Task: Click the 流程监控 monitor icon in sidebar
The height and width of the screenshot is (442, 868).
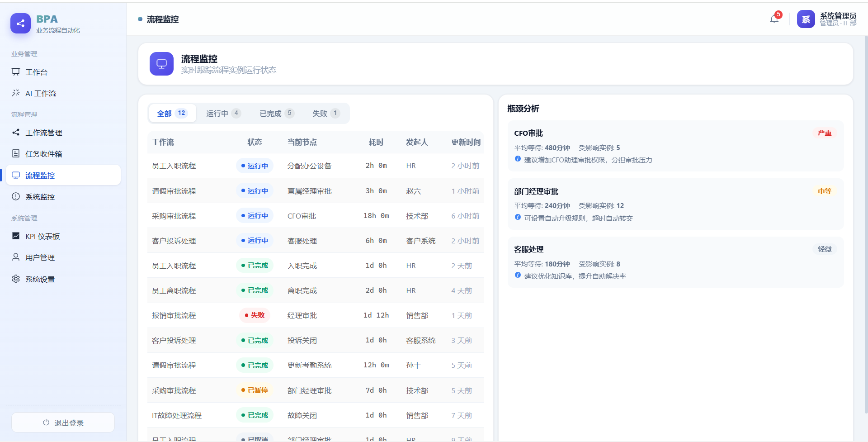Action: 16,175
